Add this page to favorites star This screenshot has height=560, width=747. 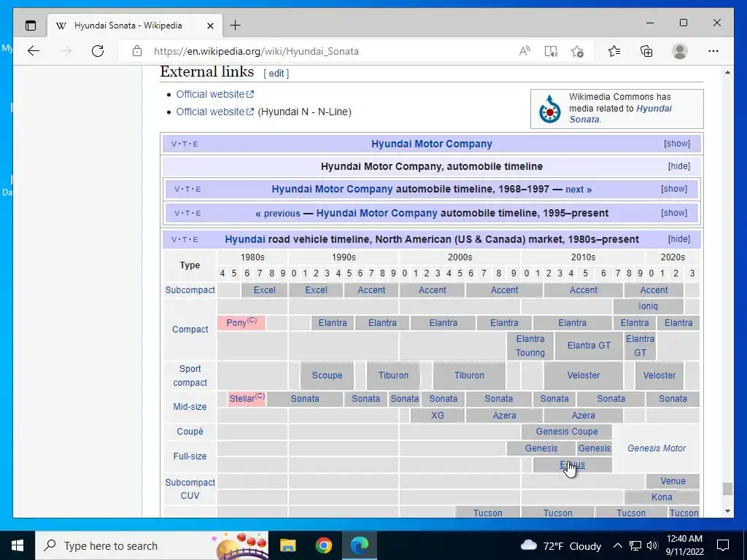click(x=578, y=51)
